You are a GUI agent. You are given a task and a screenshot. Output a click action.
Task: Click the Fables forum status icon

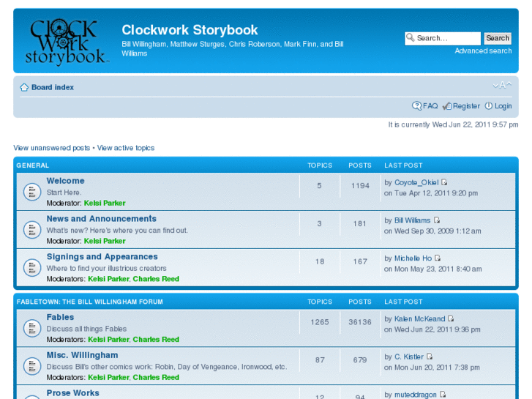pos(32,329)
